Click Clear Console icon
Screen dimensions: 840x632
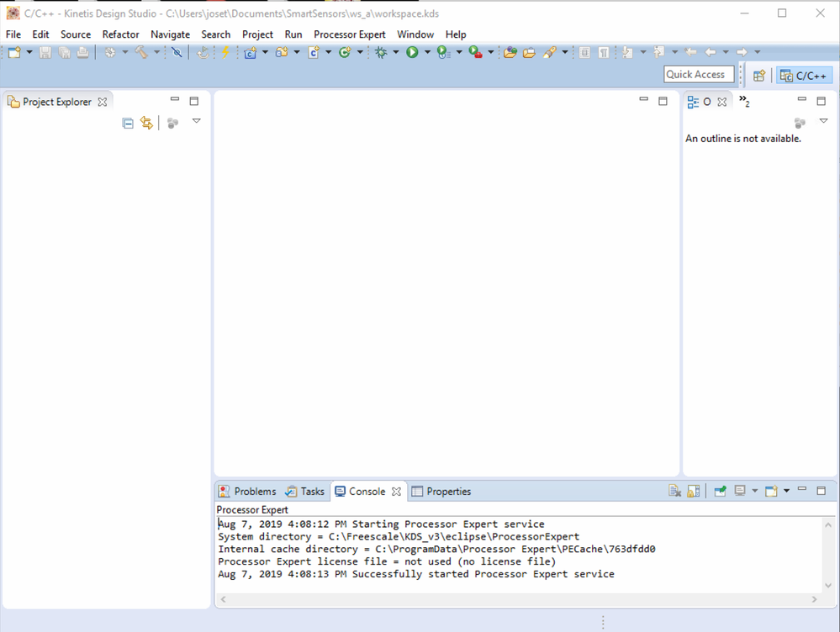[x=674, y=491]
